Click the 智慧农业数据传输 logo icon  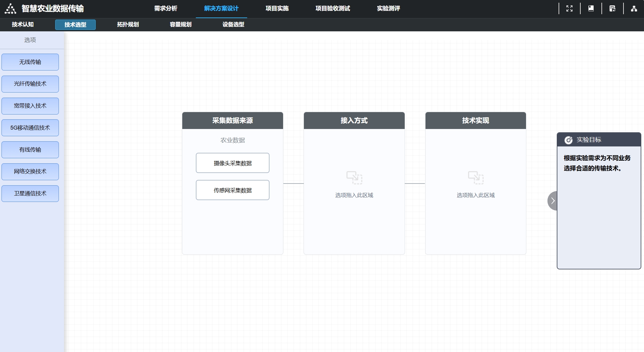click(x=10, y=8)
